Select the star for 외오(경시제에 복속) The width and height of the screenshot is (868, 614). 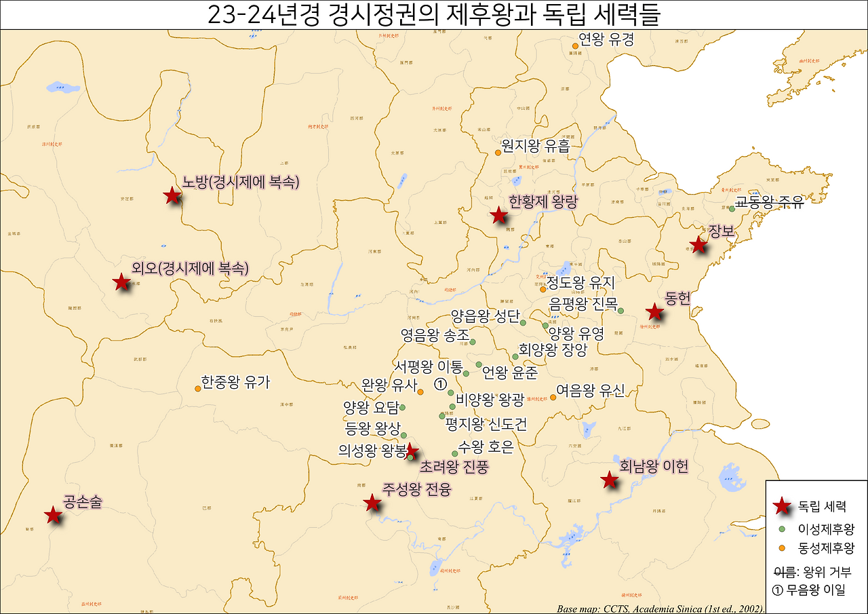(121, 281)
